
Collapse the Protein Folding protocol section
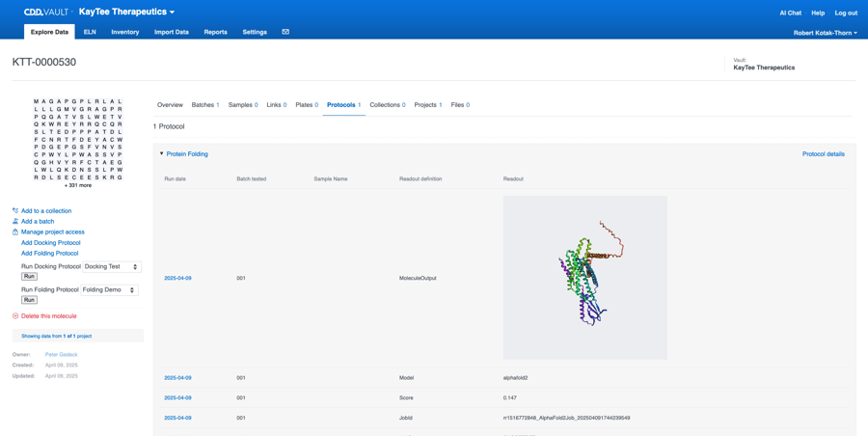161,154
